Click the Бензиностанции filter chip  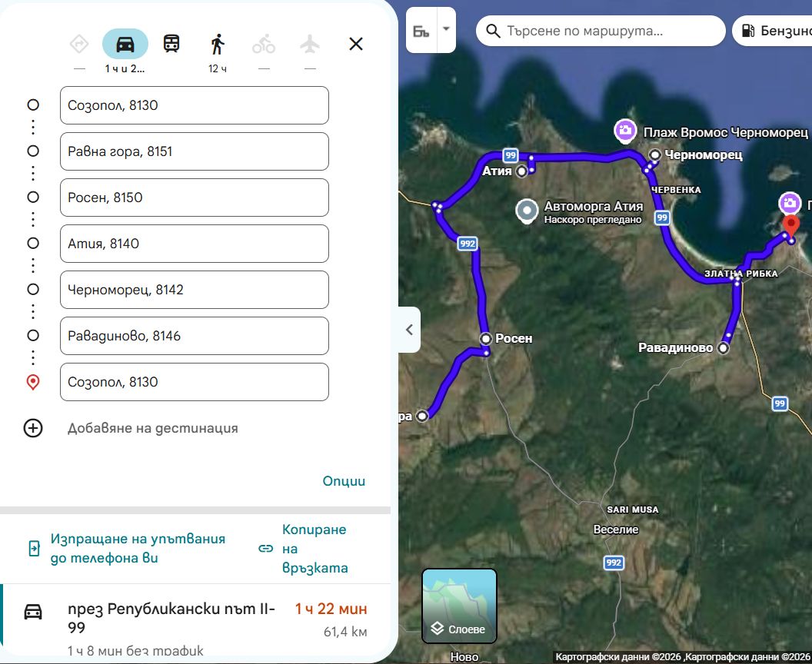point(772,31)
